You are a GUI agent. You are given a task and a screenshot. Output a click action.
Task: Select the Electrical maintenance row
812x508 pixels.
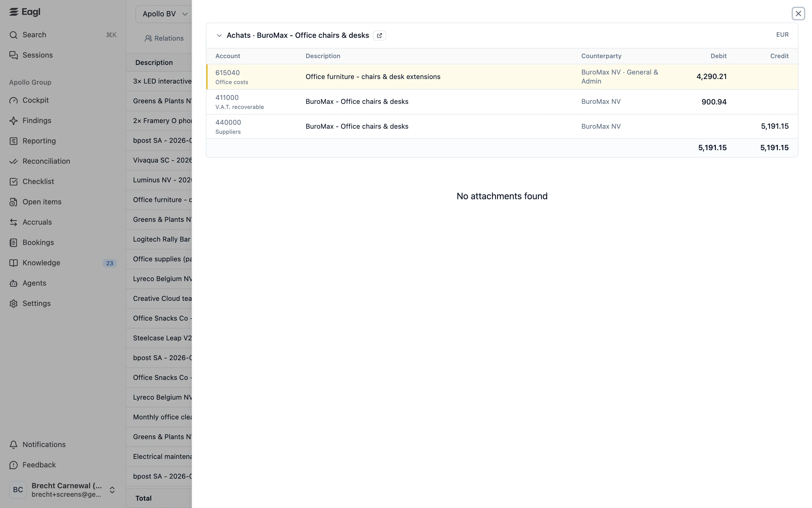pos(159,457)
